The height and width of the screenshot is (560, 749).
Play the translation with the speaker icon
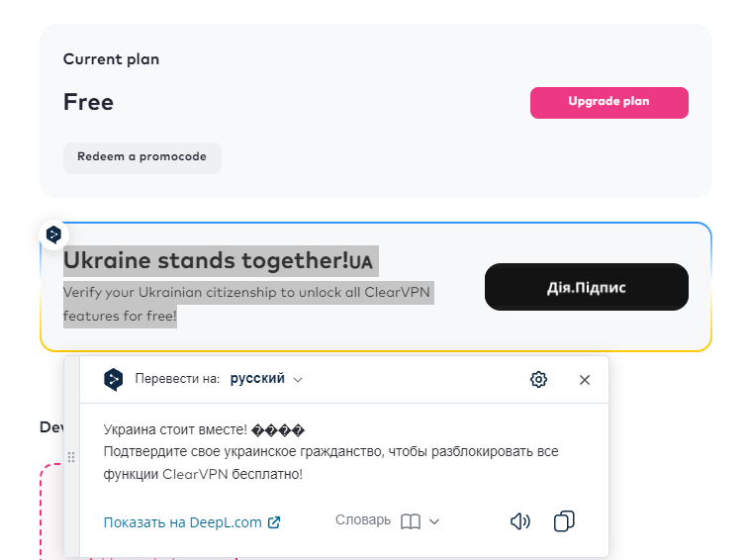pyautogui.click(x=520, y=521)
